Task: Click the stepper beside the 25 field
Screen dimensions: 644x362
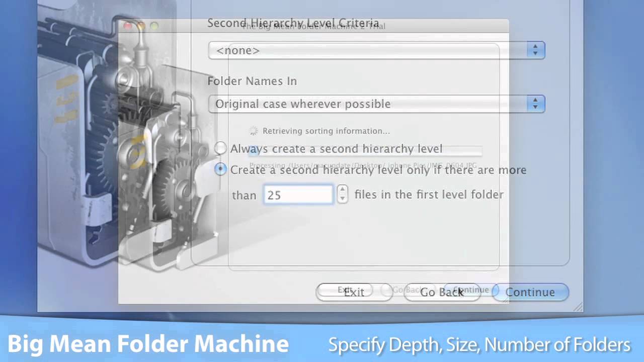Action: (x=342, y=194)
